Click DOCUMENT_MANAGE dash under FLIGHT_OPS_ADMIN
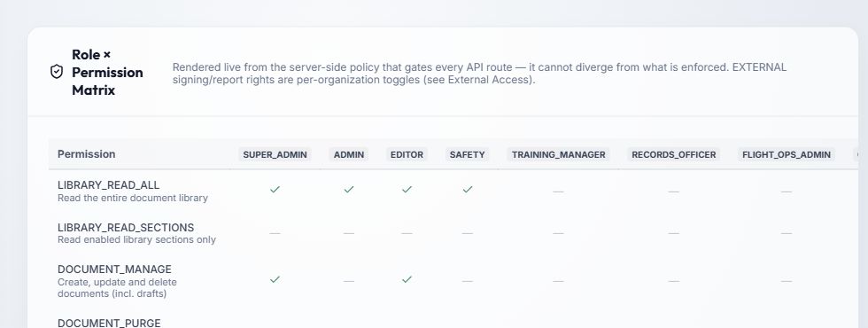This screenshot has width=868, height=328. tap(787, 281)
